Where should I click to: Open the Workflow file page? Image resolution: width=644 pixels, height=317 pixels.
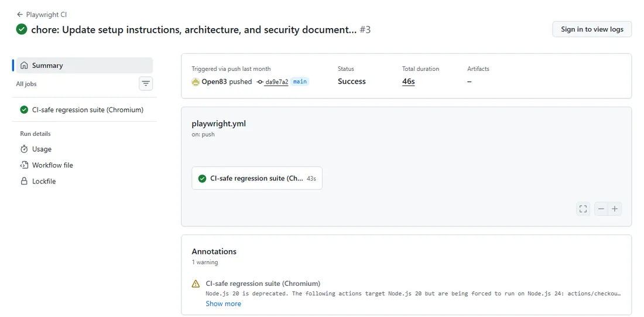[46, 165]
